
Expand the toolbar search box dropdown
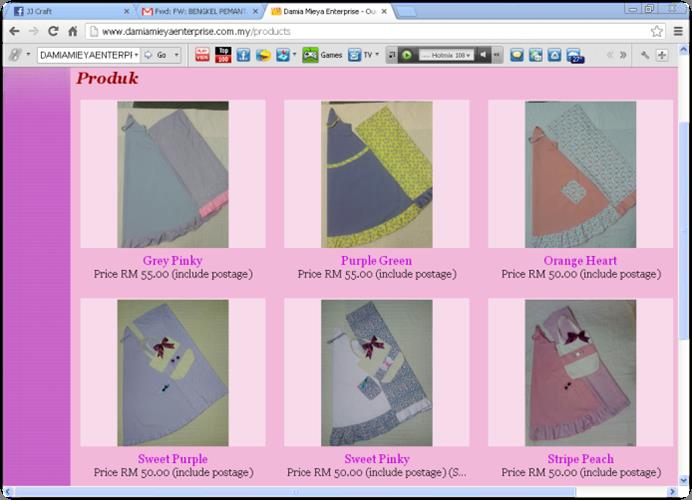pyautogui.click(x=135, y=55)
